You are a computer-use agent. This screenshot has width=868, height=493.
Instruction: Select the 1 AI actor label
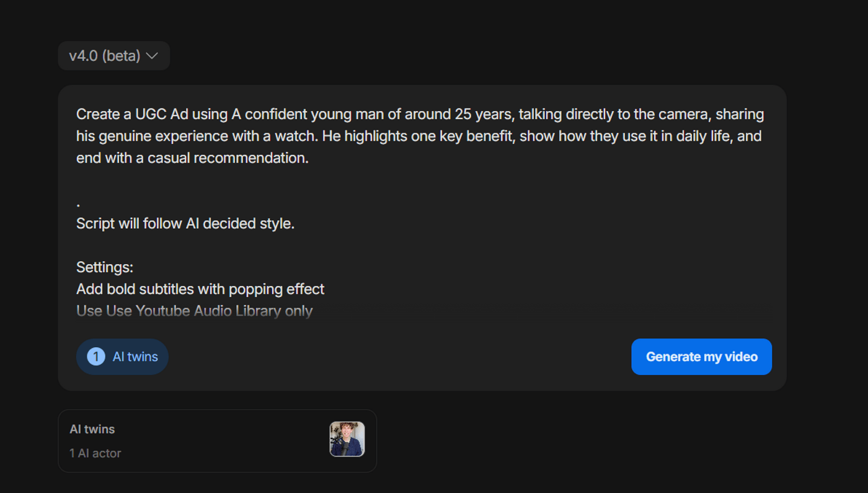95,453
